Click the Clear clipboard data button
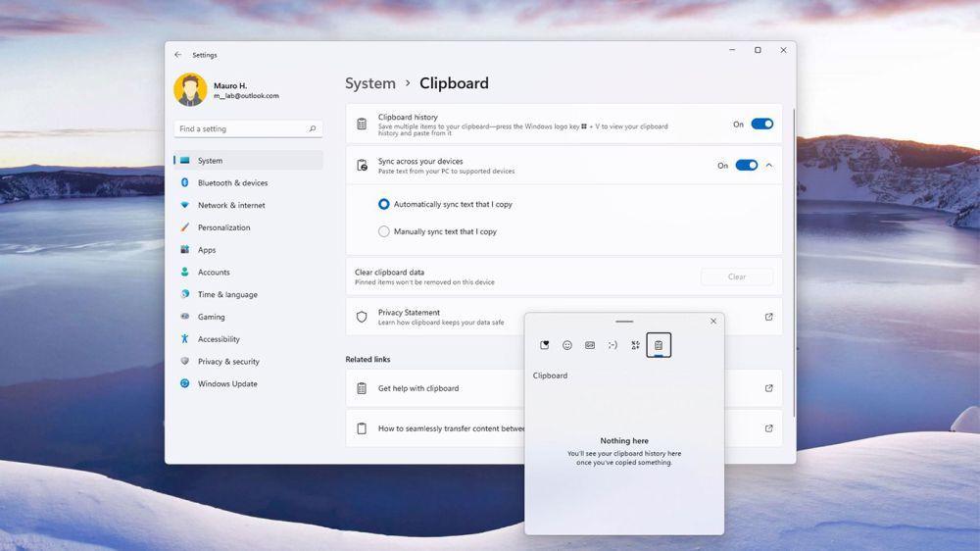 click(737, 276)
